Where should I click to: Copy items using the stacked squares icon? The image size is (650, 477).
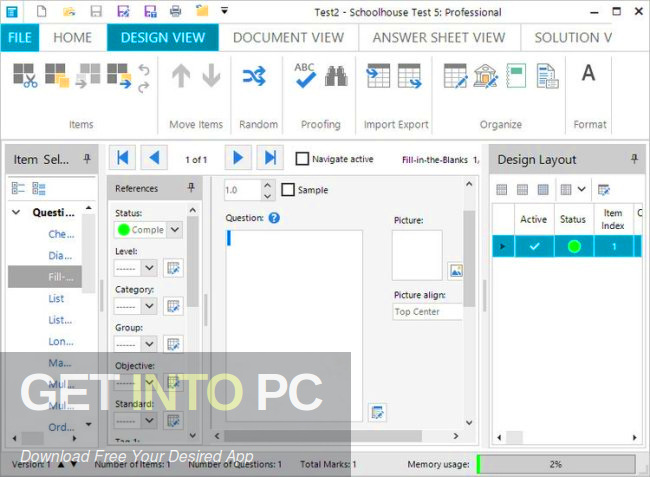[57, 75]
